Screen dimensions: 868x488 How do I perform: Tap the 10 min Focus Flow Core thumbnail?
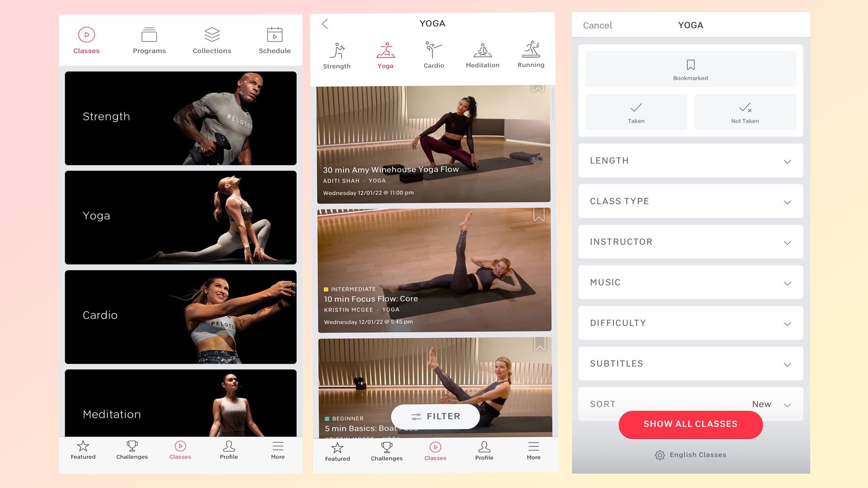[x=434, y=270]
